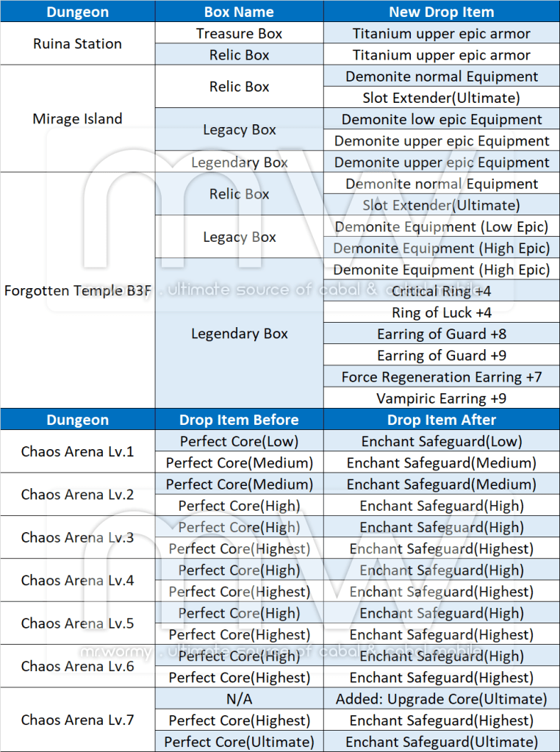560x752 pixels.
Task: Click the Drop Item After header
Action: (x=441, y=420)
